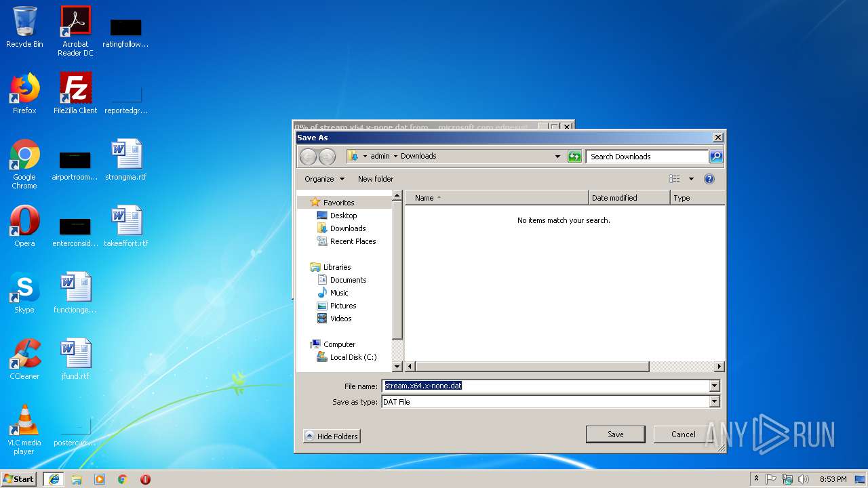Click the Back navigation arrow in Save As
Viewport: 868px width, 488px height.
coord(308,157)
